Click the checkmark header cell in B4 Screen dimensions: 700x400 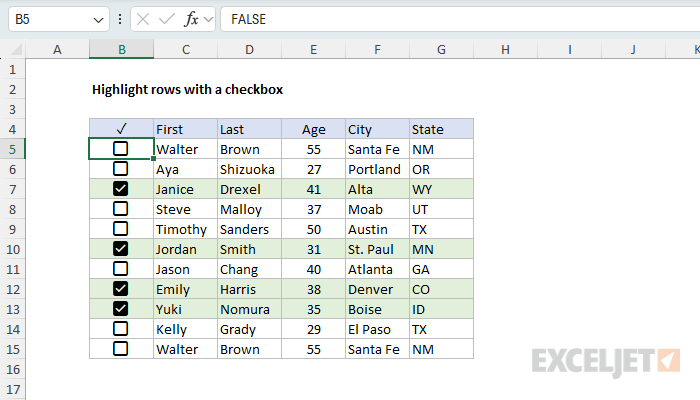121,129
